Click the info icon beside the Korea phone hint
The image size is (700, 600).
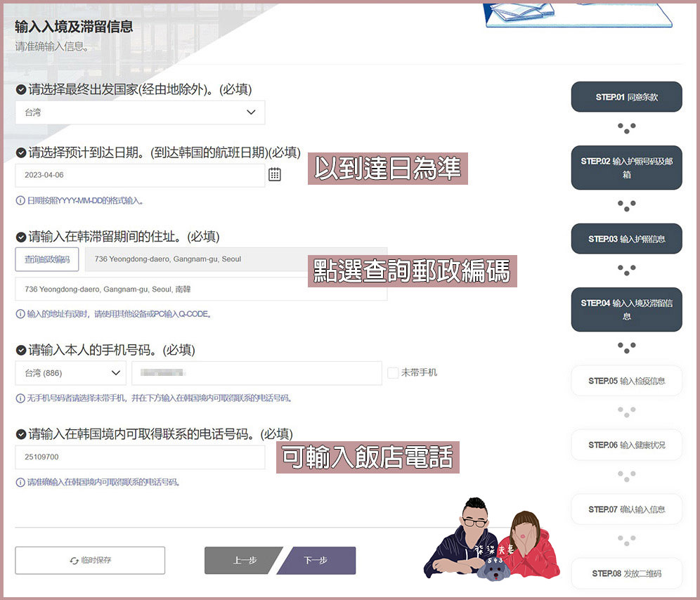pos(20,482)
